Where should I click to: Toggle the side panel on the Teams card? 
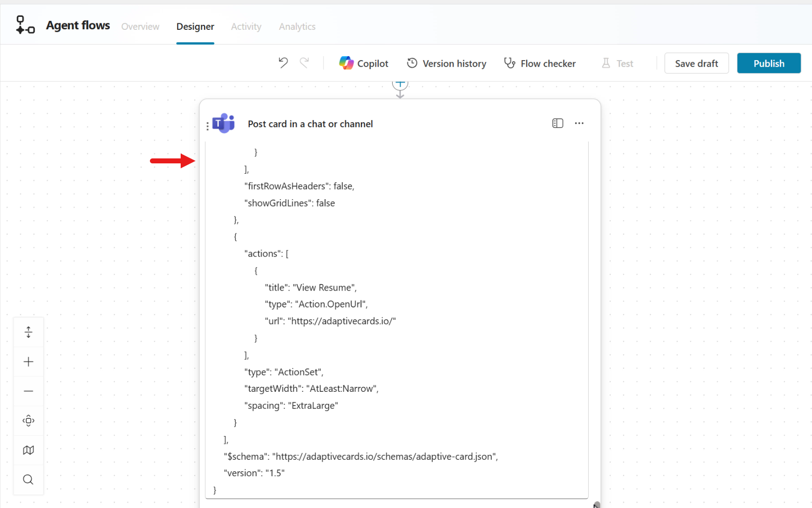click(557, 123)
